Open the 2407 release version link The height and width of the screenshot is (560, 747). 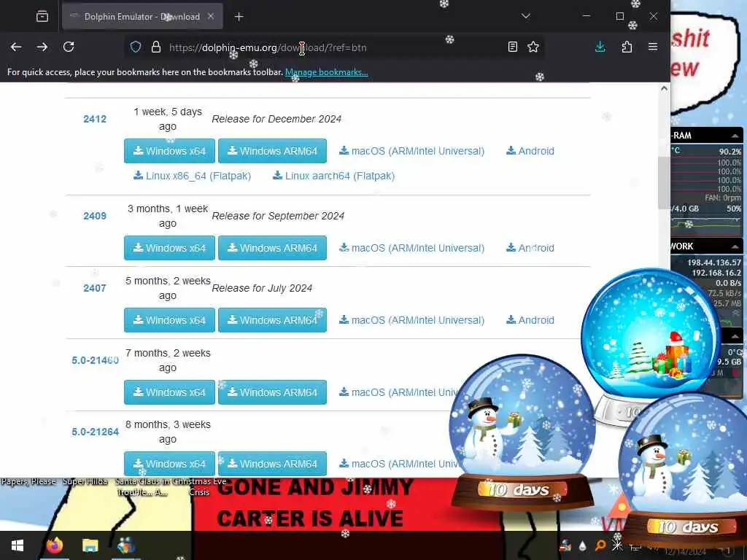tap(95, 288)
